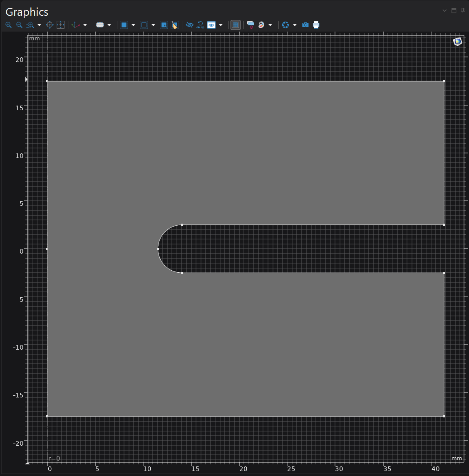Screen dimensions: 469x476
Task: Pin the Graphics window
Action: tap(463, 11)
